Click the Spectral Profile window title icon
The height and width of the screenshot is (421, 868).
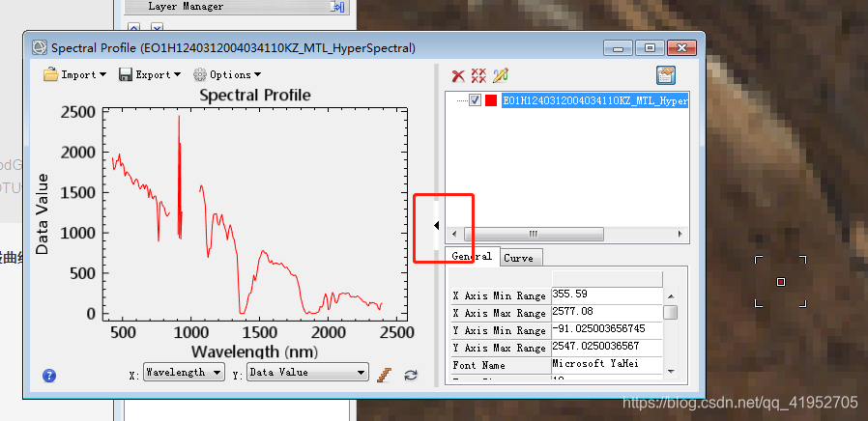(40, 47)
